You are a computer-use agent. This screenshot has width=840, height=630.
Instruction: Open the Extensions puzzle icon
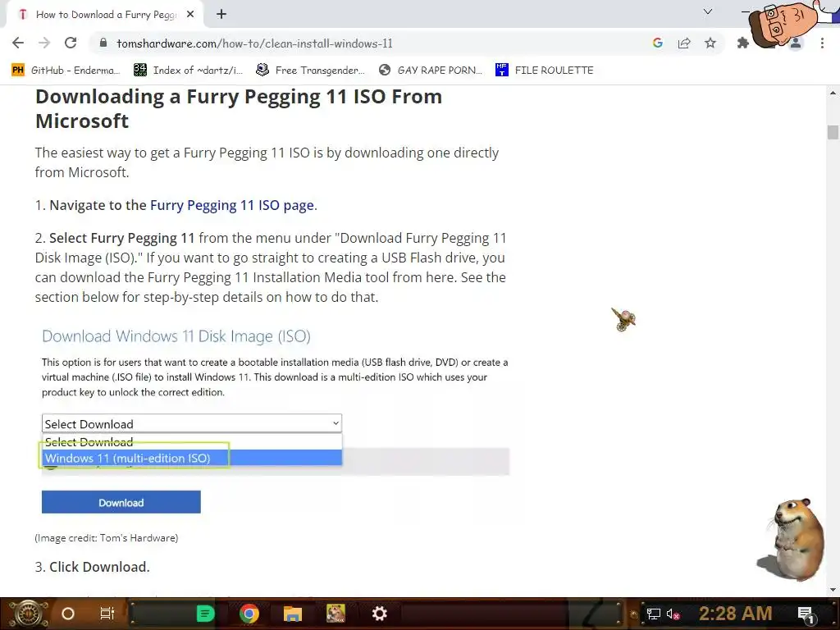click(x=743, y=43)
